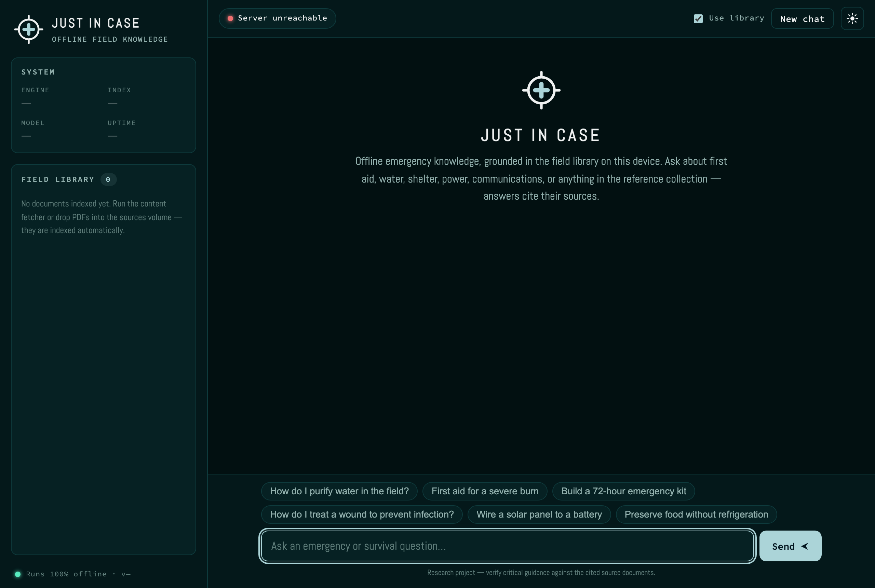Click the red server status dot
The width and height of the screenshot is (875, 588).
click(230, 18)
